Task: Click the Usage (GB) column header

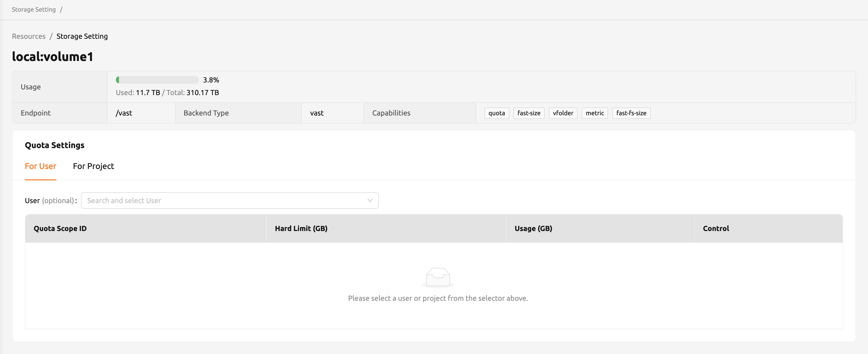Action: (600, 228)
